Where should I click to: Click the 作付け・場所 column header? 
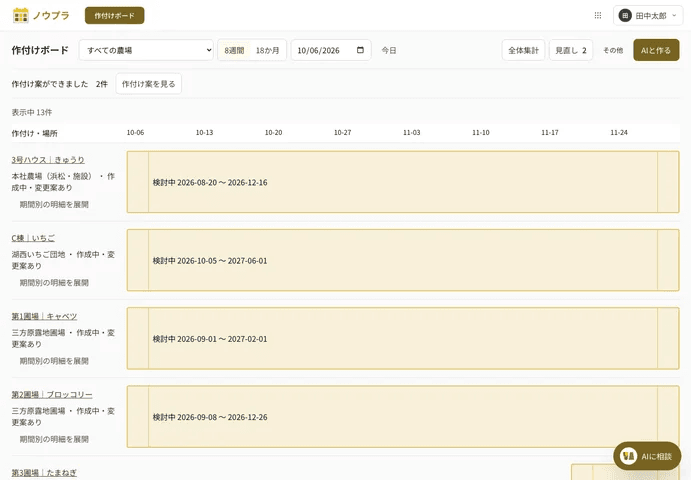point(34,133)
